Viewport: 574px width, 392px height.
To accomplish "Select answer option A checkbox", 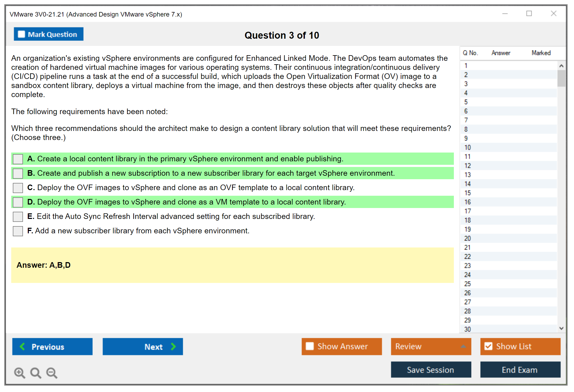I will coord(18,159).
